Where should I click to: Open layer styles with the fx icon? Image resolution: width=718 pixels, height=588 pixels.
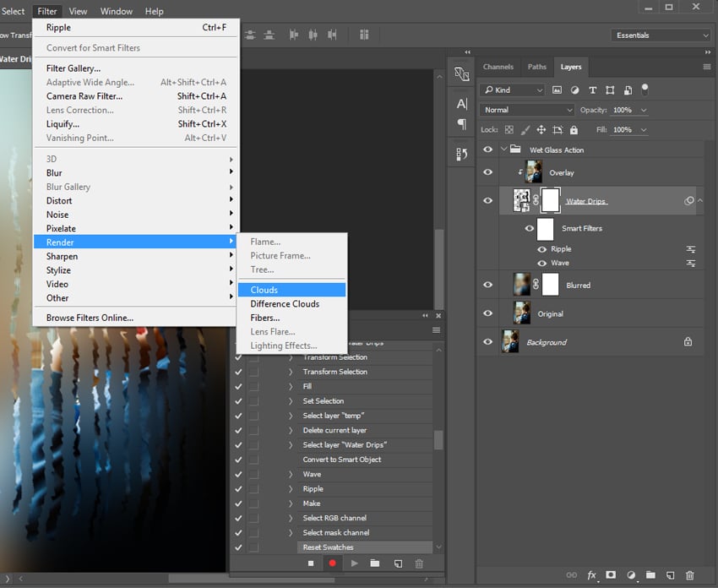[x=591, y=575]
